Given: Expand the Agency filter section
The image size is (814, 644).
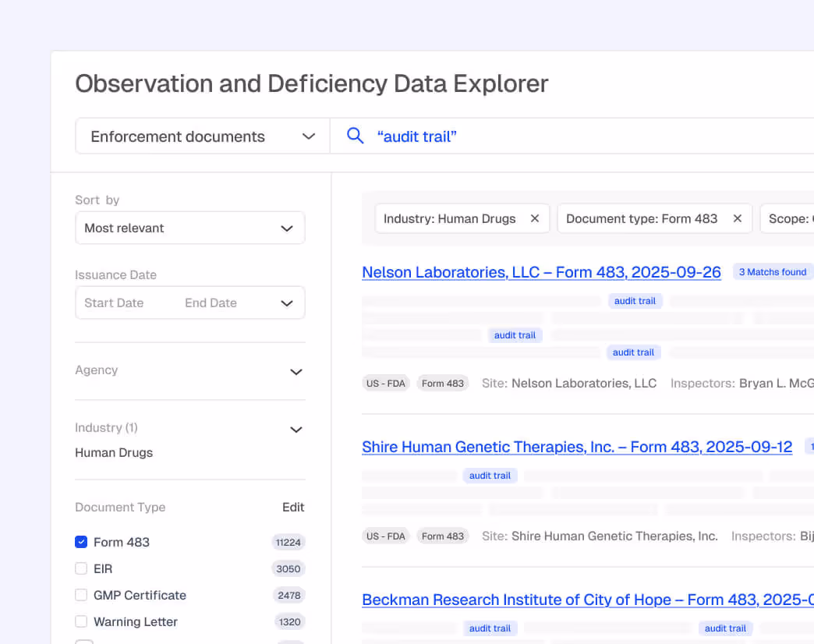Looking at the screenshot, I should (x=296, y=372).
